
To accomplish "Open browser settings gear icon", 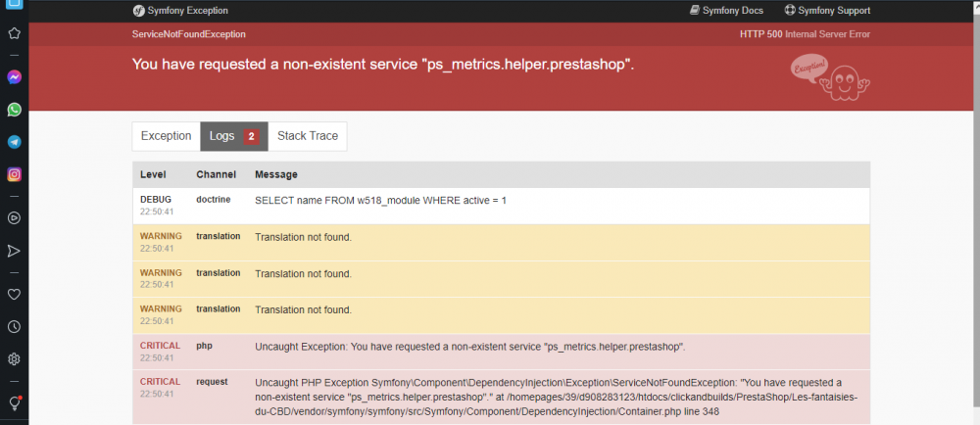I will point(15,359).
